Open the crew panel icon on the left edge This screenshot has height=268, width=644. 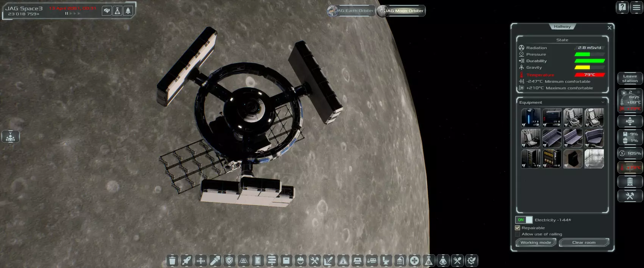(10, 137)
